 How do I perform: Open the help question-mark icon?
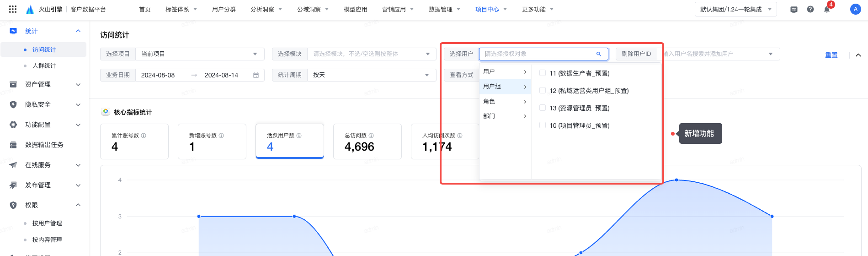(810, 9)
